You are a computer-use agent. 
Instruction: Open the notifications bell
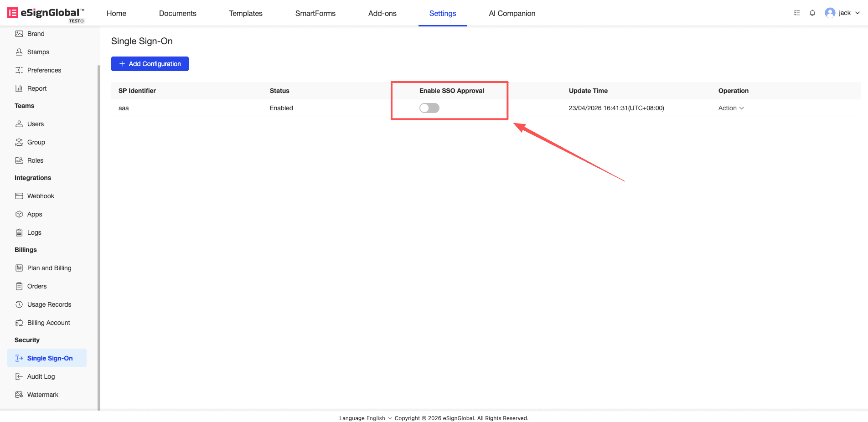click(812, 13)
